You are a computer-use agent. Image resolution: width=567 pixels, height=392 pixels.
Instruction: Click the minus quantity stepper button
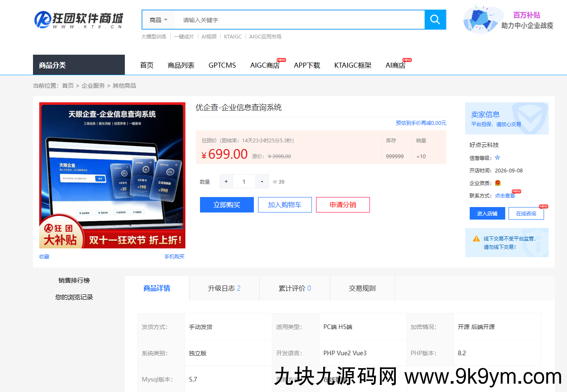(262, 182)
